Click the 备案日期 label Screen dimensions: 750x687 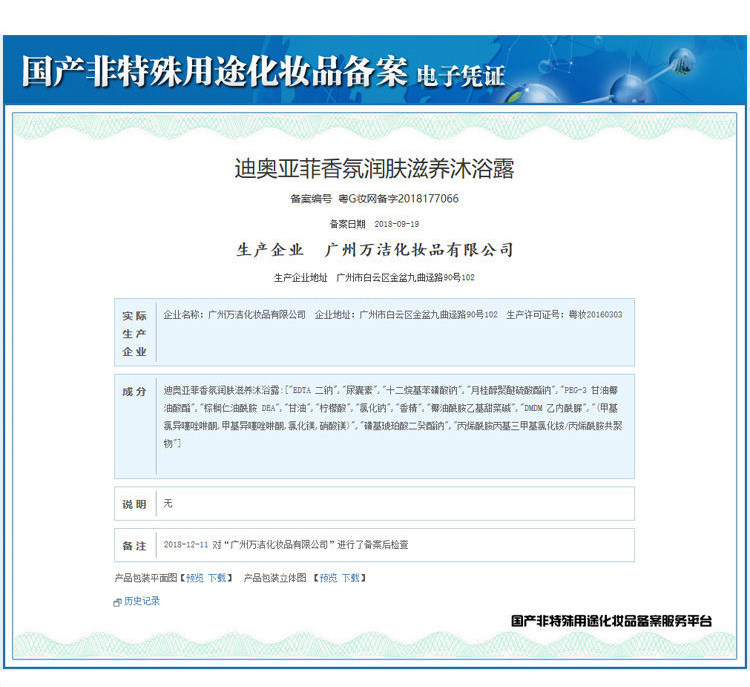click(348, 224)
